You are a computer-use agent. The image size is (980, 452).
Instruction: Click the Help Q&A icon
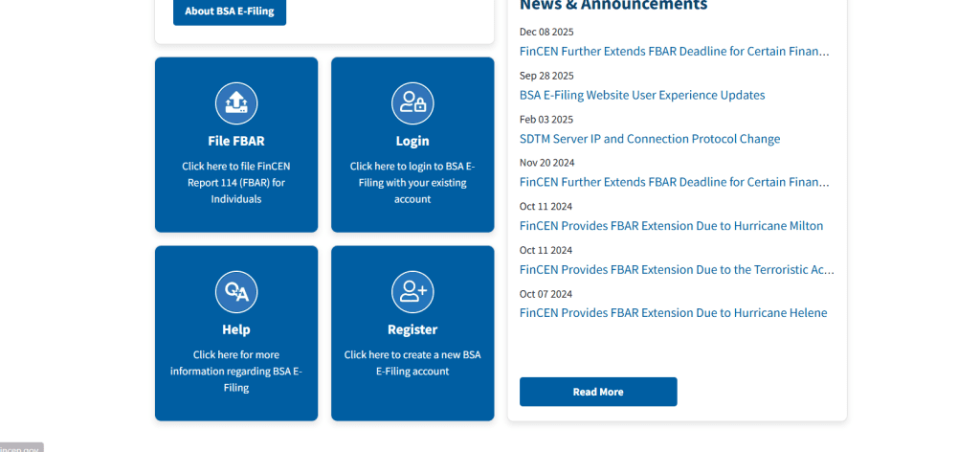click(236, 292)
